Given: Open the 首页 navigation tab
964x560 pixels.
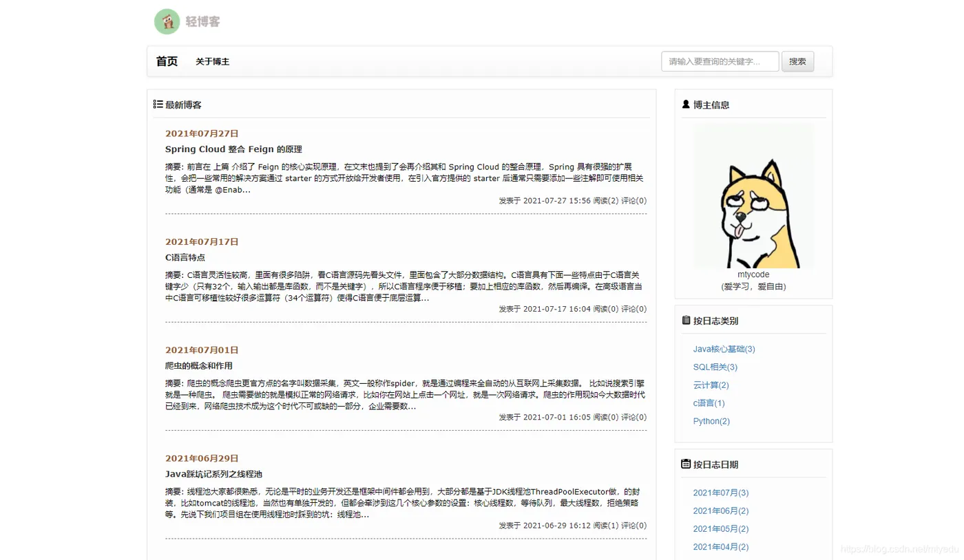Looking at the screenshot, I should 167,61.
